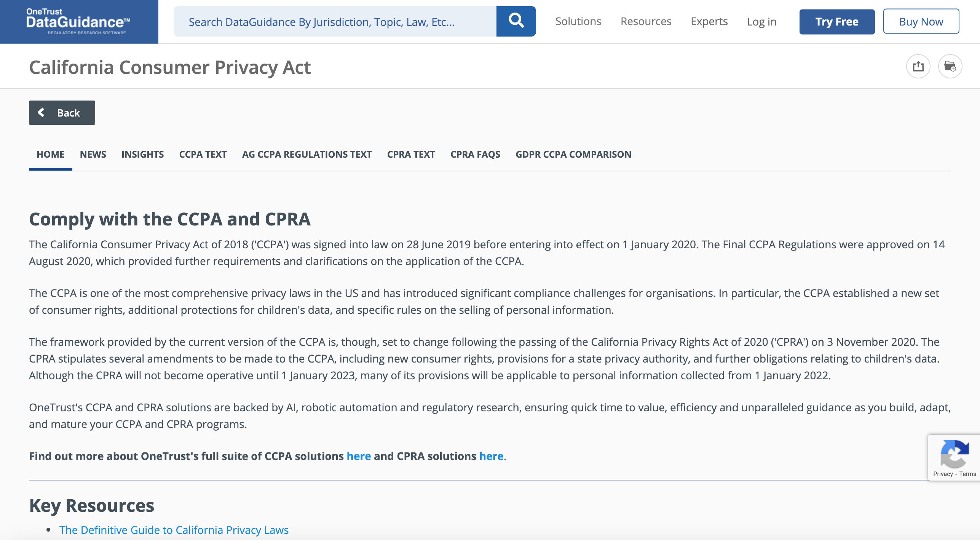
Task: Click the reCAPTCHA Privacy link
Action: pos(943,474)
